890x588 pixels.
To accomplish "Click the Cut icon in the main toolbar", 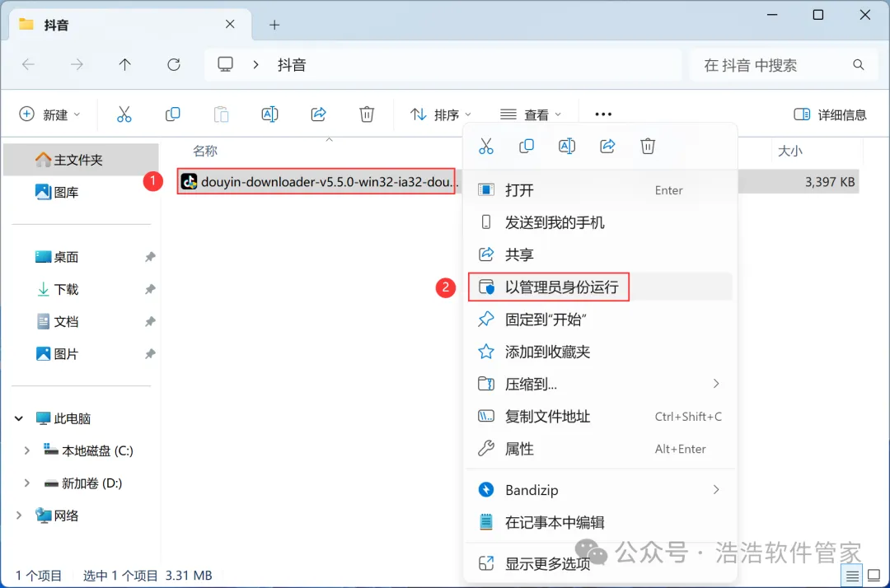I will pos(124,114).
